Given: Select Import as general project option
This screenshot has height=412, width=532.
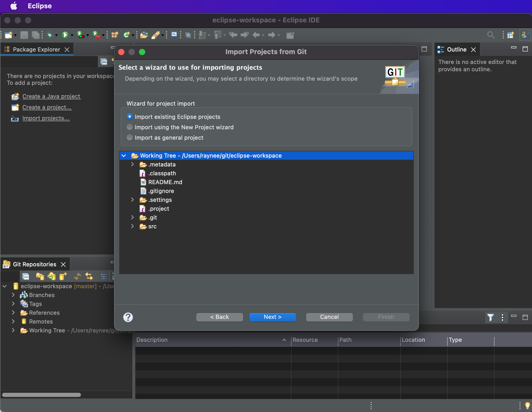Looking at the screenshot, I should click(129, 138).
